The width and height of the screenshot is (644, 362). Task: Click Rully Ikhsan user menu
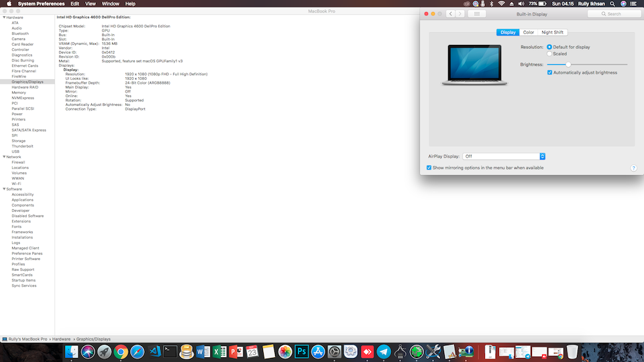pos(592,4)
